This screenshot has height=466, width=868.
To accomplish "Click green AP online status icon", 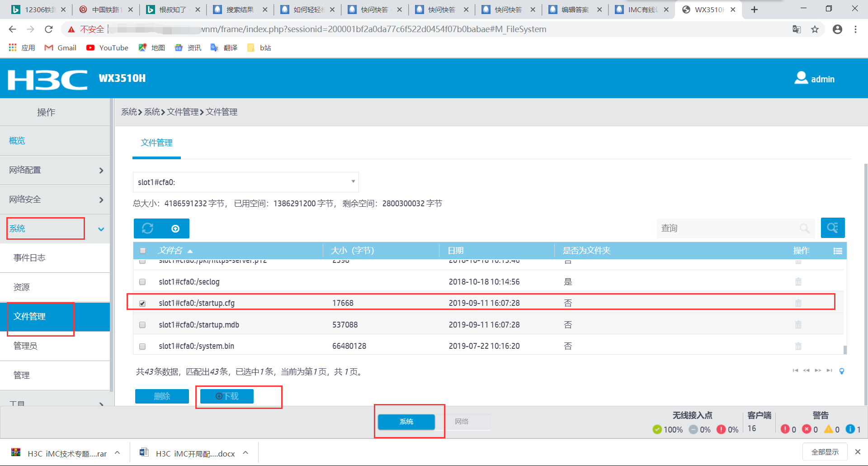I will click(x=657, y=429).
